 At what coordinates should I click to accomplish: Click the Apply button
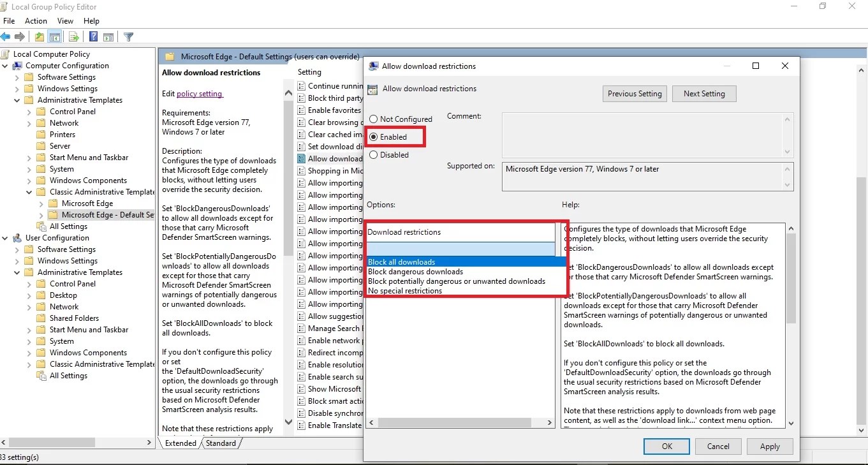click(x=770, y=447)
